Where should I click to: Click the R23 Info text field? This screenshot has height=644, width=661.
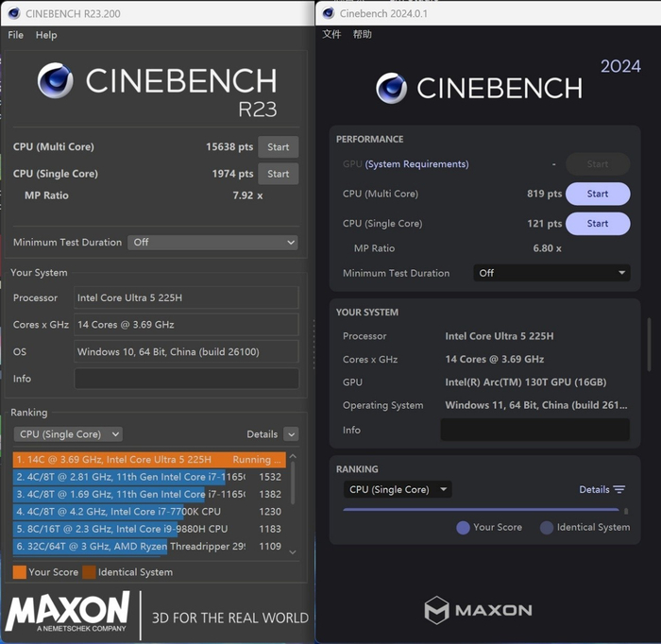pyautogui.click(x=186, y=379)
